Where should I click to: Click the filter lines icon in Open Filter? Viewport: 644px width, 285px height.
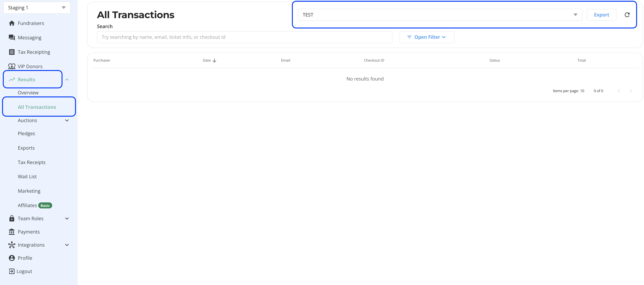pos(409,37)
